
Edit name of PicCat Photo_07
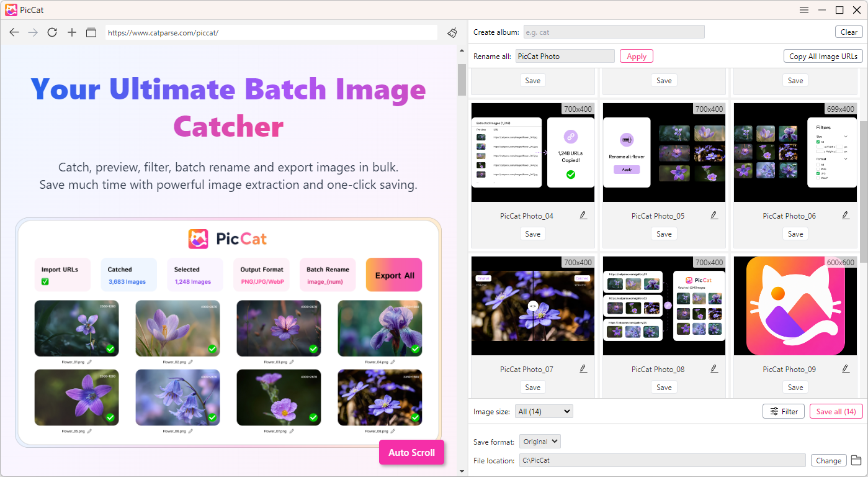tap(583, 369)
